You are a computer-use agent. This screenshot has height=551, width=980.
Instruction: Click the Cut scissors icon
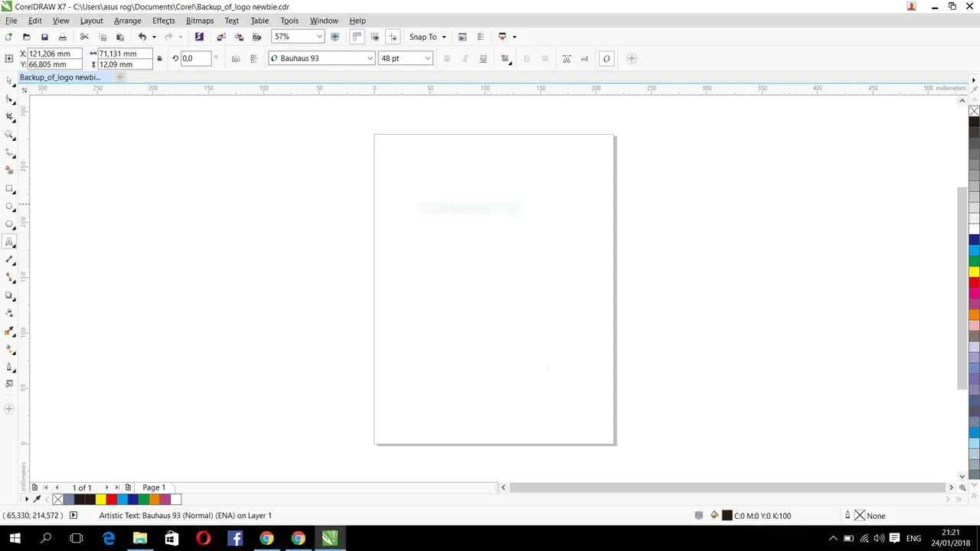[x=84, y=37]
